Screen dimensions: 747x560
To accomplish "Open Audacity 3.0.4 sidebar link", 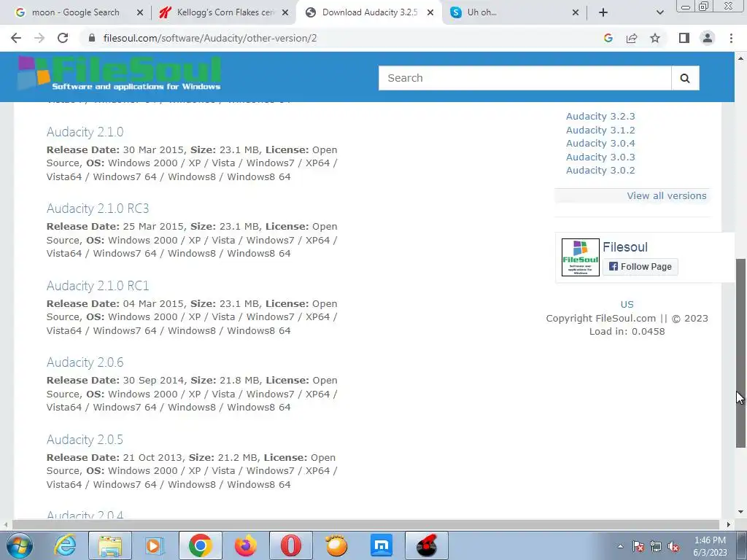I will pyautogui.click(x=600, y=144).
